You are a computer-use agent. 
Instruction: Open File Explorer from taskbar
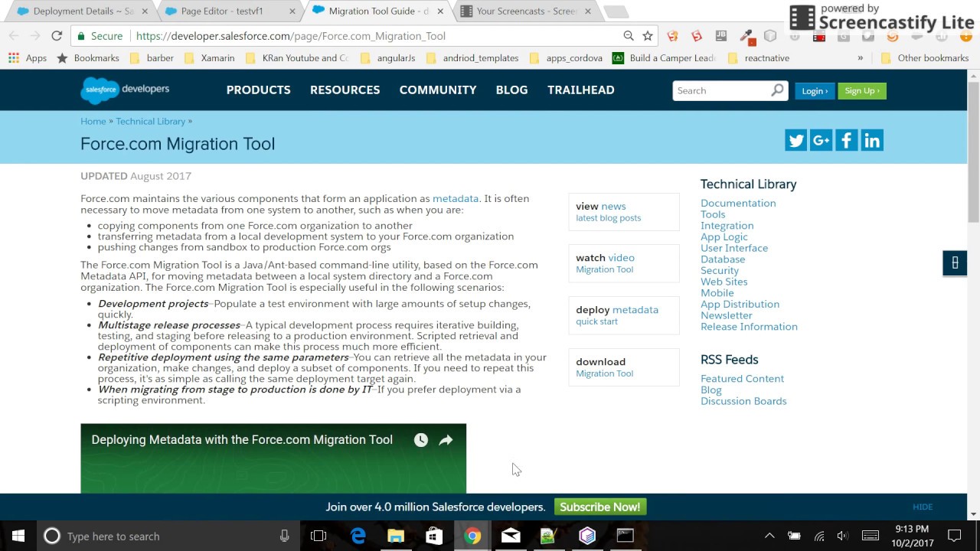point(396,536)
